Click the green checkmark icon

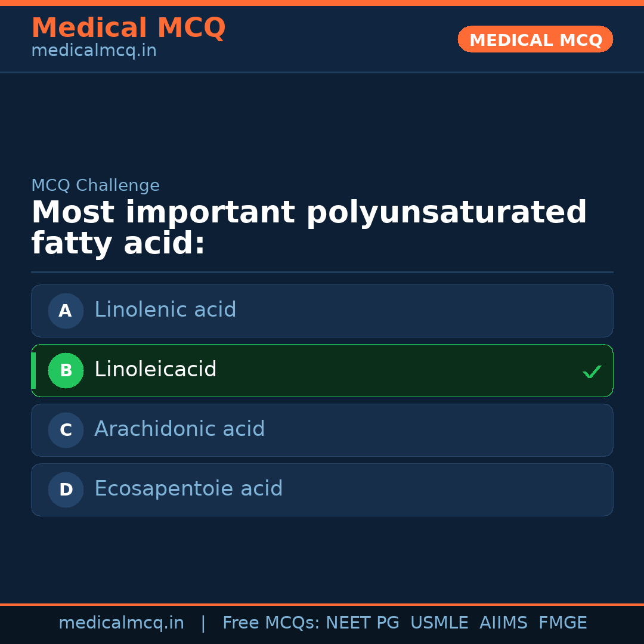point(592,371)
